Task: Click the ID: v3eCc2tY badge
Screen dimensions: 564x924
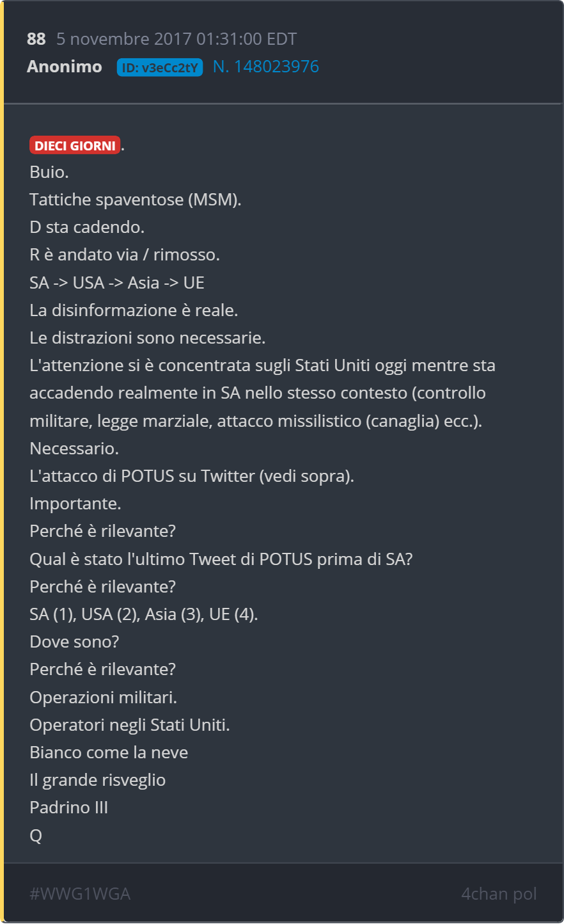Action: [160, 67]
